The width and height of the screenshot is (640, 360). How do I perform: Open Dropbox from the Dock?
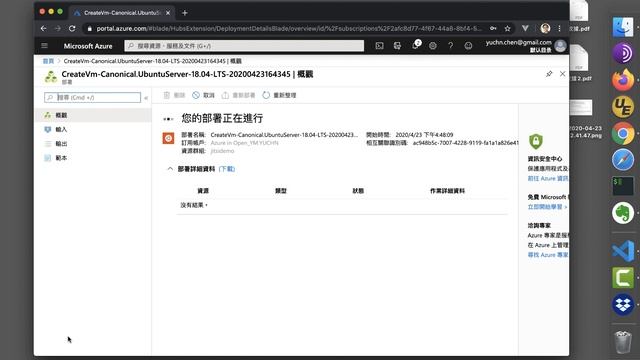[623, 305]
